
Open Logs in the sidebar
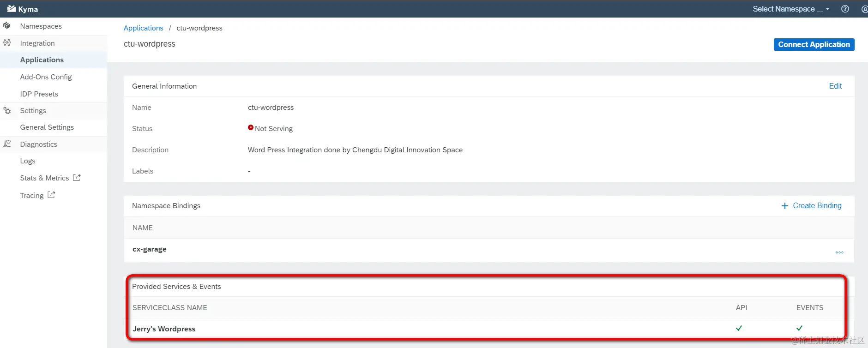tap(28, 161)
